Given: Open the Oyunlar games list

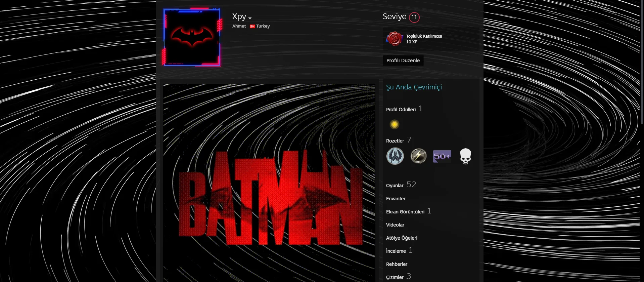Looking at the screenshot, I should pos(395,186).
